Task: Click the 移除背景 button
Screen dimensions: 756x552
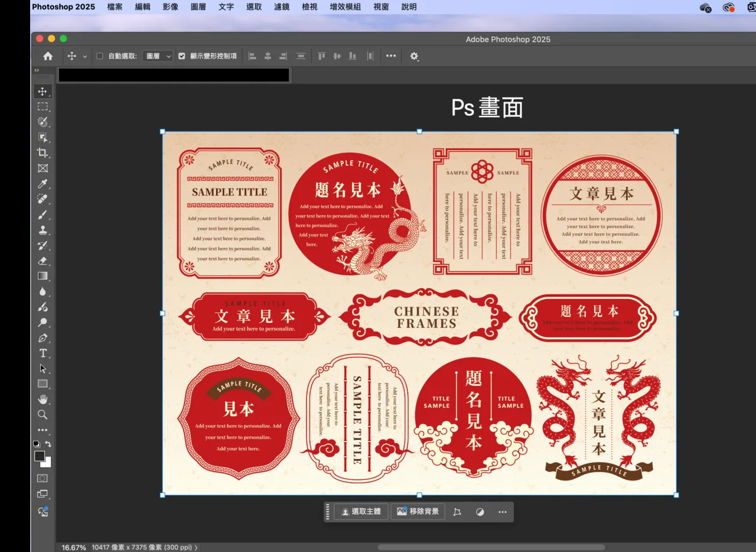Action: (x=418, y=512)
